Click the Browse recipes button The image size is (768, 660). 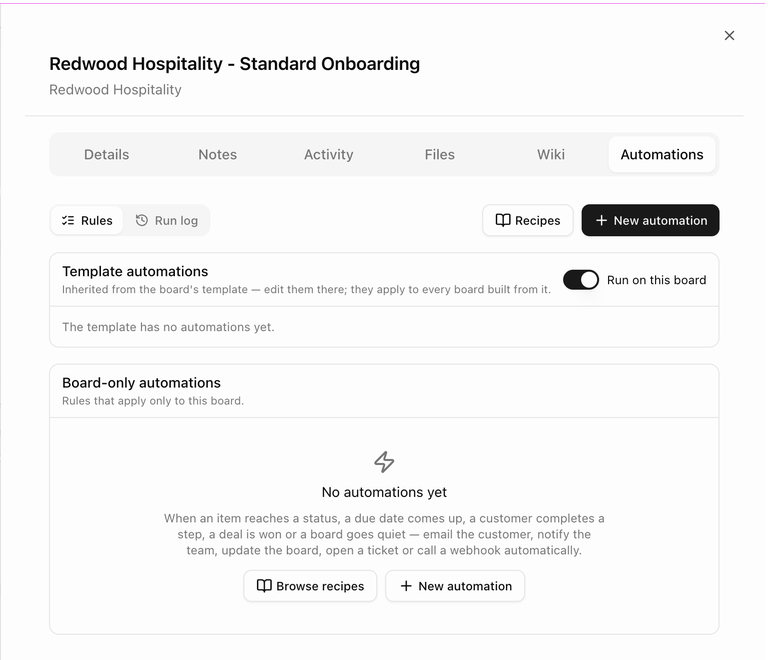pos(310,586)
